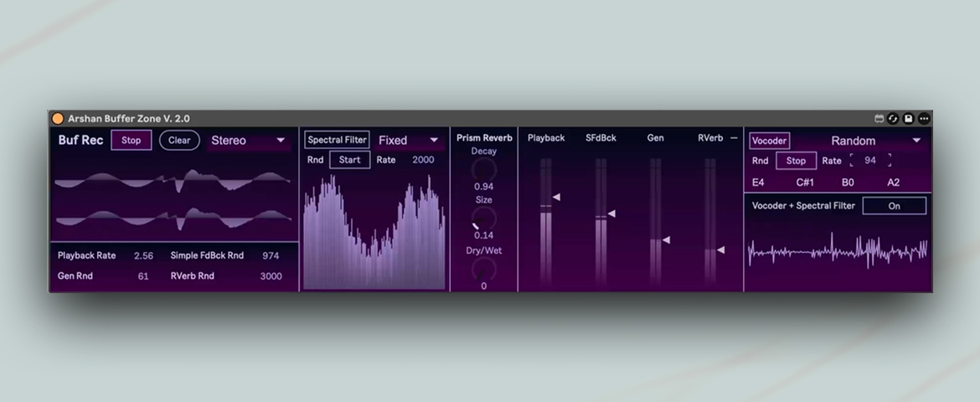Screen dimensions: 980x402
Task: Click the Gen meter label
Action: [x=656, y=138]
